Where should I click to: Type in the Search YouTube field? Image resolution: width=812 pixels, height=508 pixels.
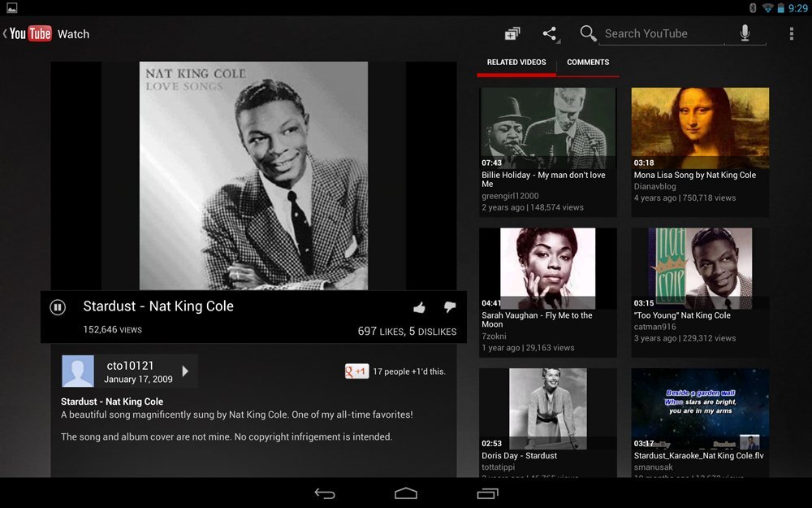[x=662, y=34]
